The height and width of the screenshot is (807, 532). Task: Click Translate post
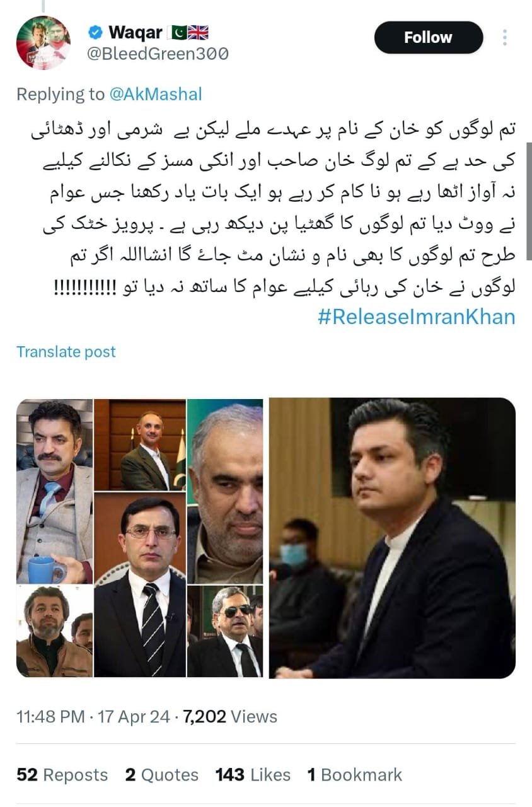[66, 352]
